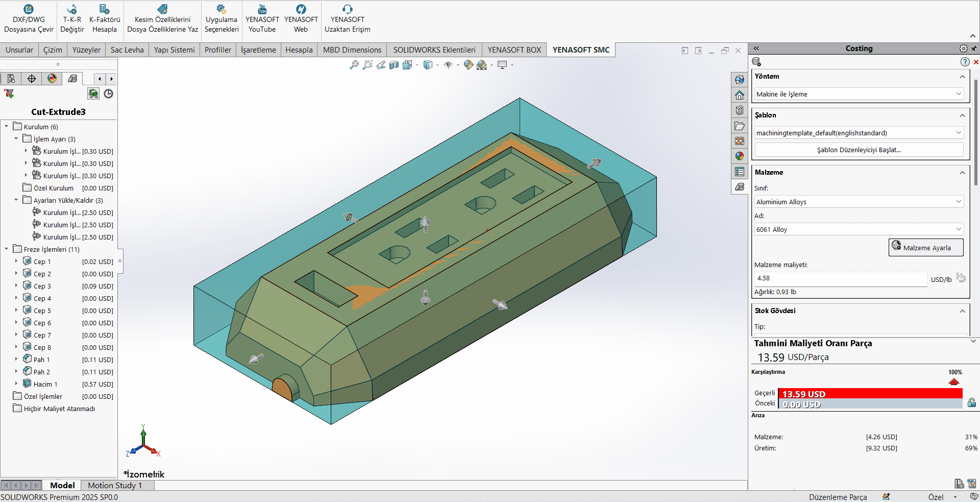The height and width of the screenshot is (502, 980).
Task: Open the DisplayManager color ball tab
Action: [x=52, y=78]
